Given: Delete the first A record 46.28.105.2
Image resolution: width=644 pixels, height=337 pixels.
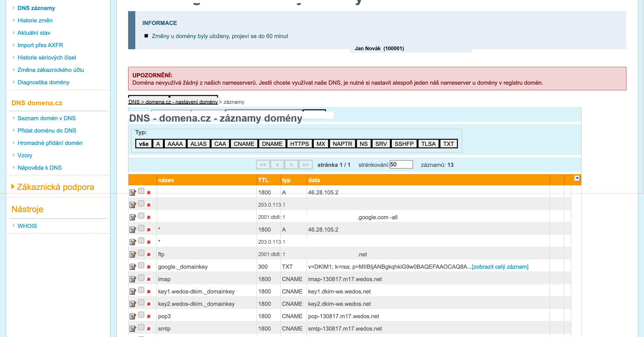Looking at the screenshot, I should (x=149, y=193).
